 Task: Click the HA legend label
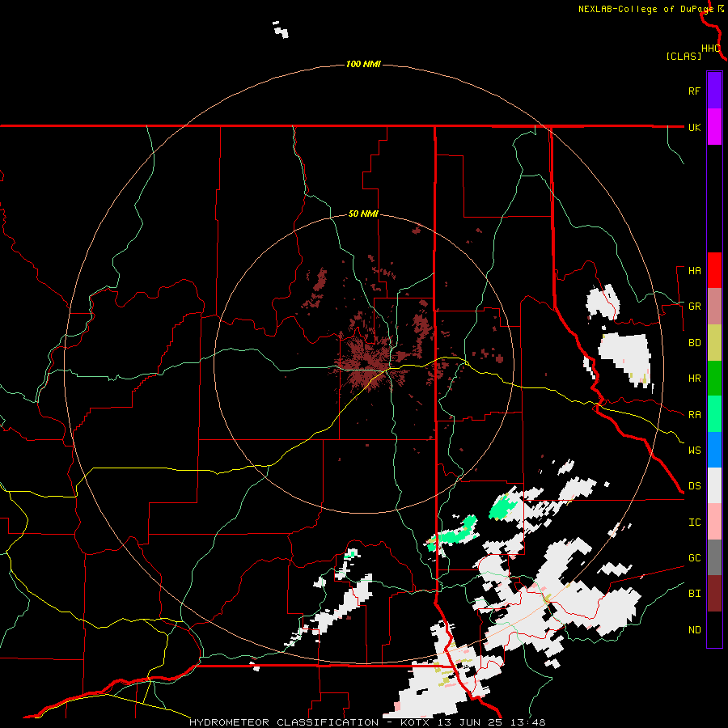694,271
